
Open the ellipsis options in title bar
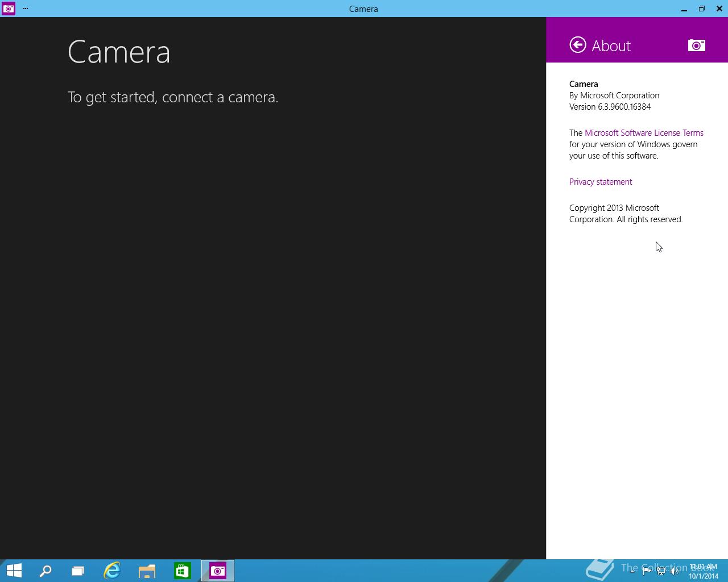click(x=26, y=9)
